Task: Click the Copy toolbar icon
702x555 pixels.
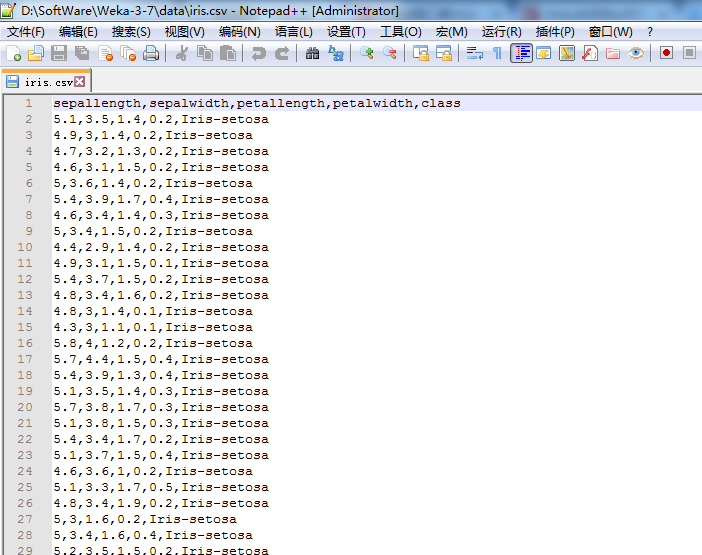Action: coord(205,53)
